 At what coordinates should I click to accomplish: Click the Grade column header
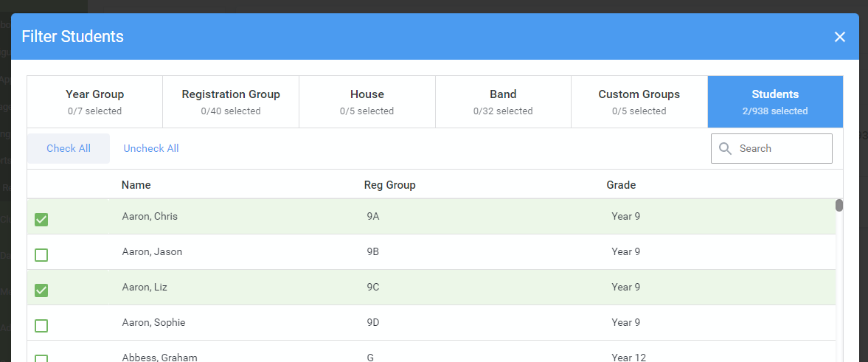tap(621, 185)
